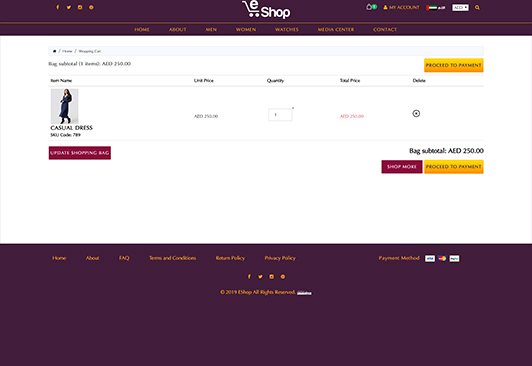Click the Update Shopping Bag button
The height and width of the screenshot is (366, 532).
click(80, 153)
